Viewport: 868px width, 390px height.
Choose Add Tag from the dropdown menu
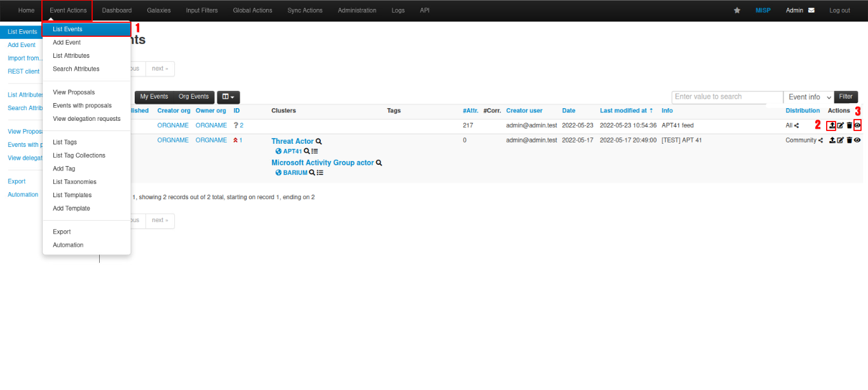64,169
